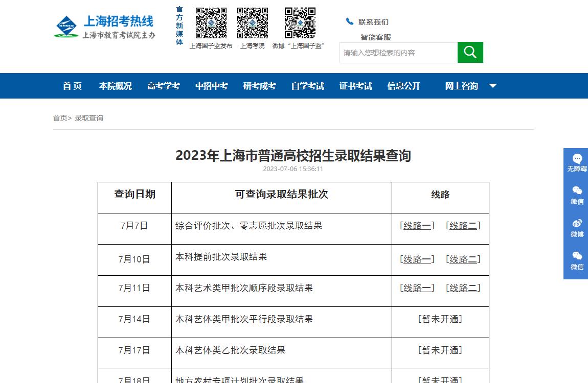Open the 中招中考 menu item
Image resolution: width=588 pixels, height=383 pixels.
pyautogui.click(x=212, y=86)
